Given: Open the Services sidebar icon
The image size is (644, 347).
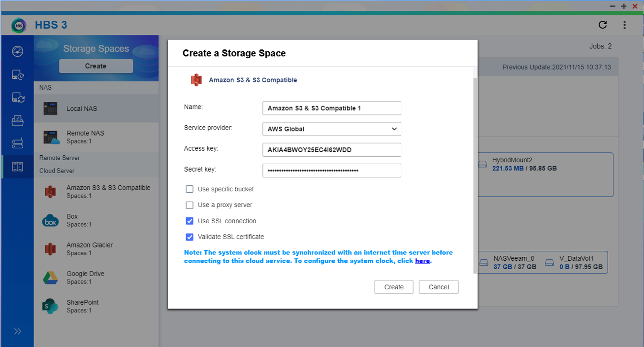Looking at the screenshot, I should (x=17, y=143).
